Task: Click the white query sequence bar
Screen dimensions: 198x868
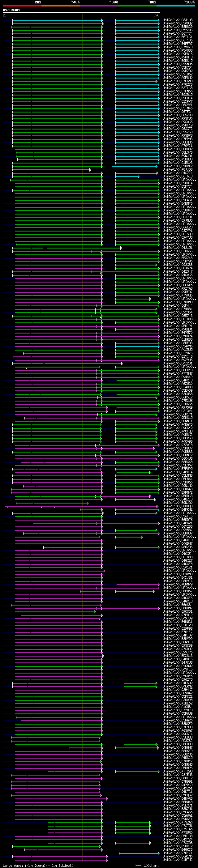Action: (82, 13)
